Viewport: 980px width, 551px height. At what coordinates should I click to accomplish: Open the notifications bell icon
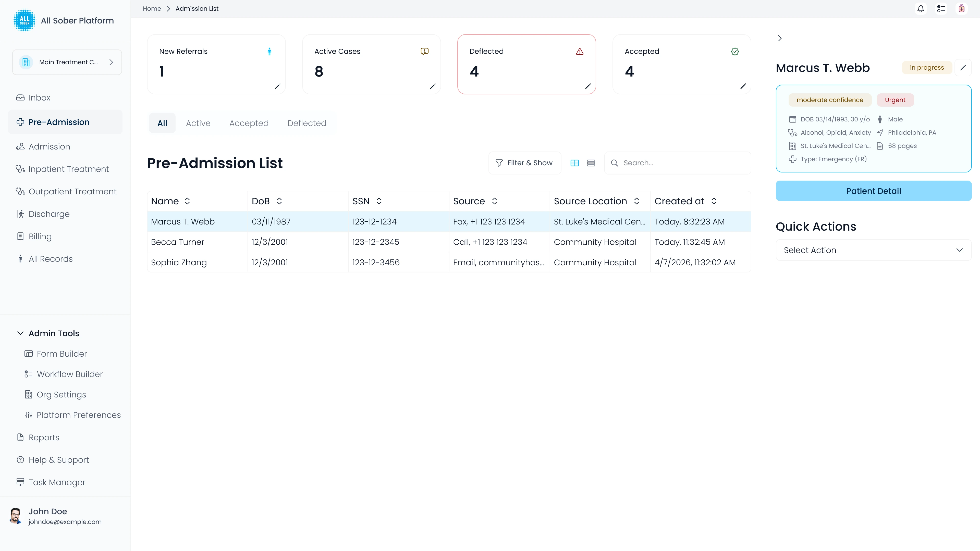tap(921, 9)
